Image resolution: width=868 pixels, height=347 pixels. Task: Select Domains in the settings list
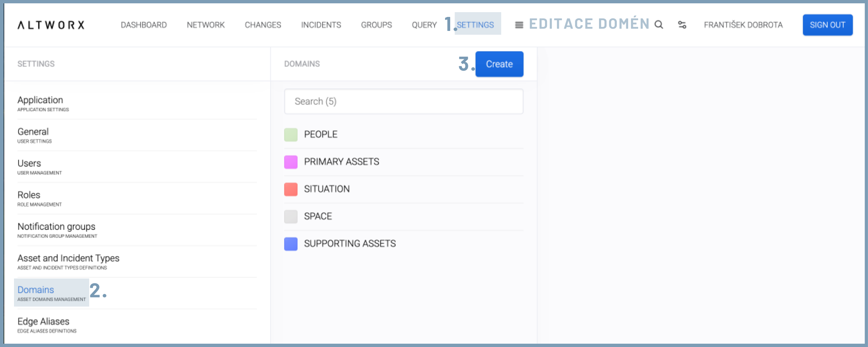[36, 290]
